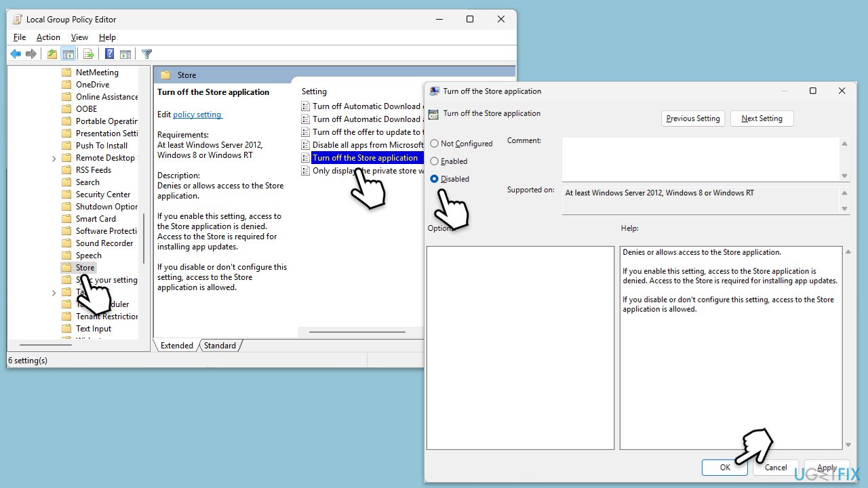Select 'Turn off the offer to update' row
The width and height of the screenshot is (868, 488).
pos(363,132)
